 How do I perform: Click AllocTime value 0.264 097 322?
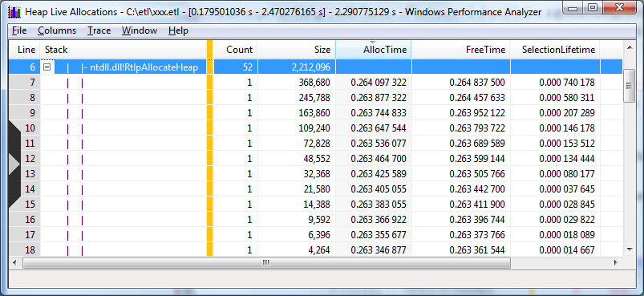pyautogui.click(x=379, y=83)
